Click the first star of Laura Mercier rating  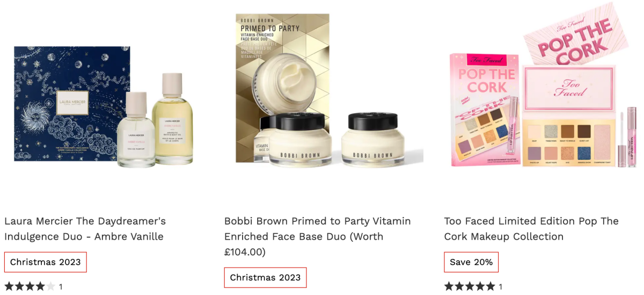pos(10,287)
